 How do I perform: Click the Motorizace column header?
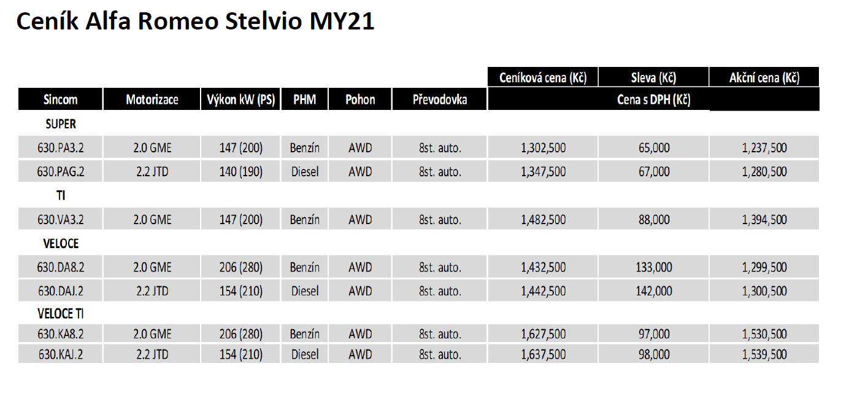pos(152,99)
